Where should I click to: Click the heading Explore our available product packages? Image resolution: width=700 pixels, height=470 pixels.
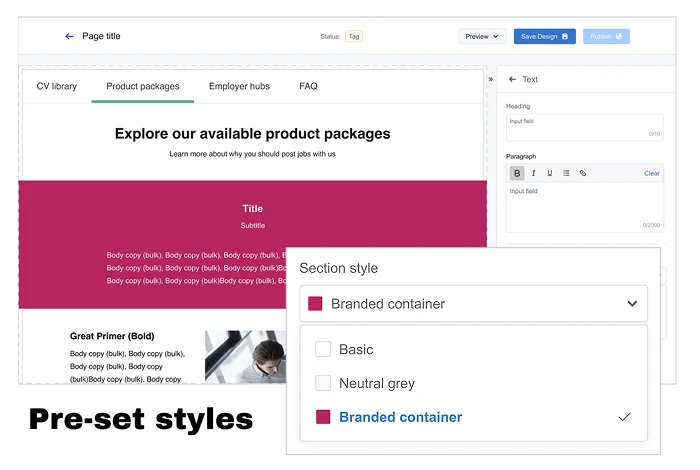click(x=252, y=133)
